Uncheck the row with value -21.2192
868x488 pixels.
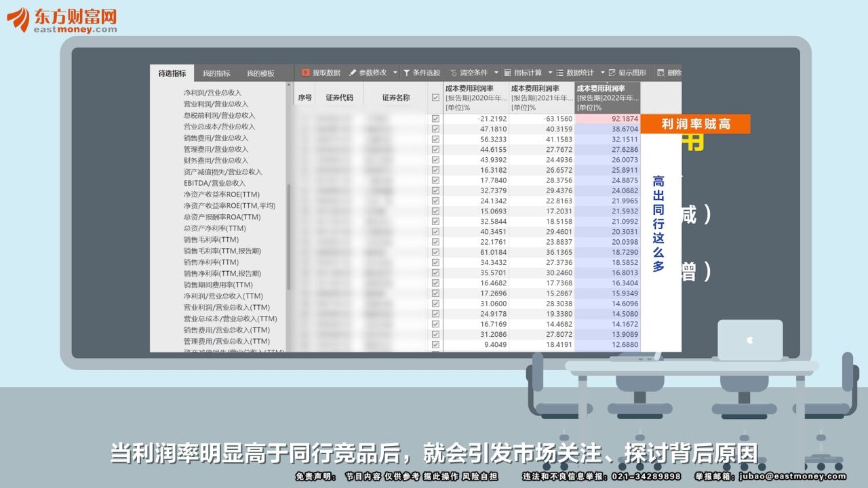point(435,119)
